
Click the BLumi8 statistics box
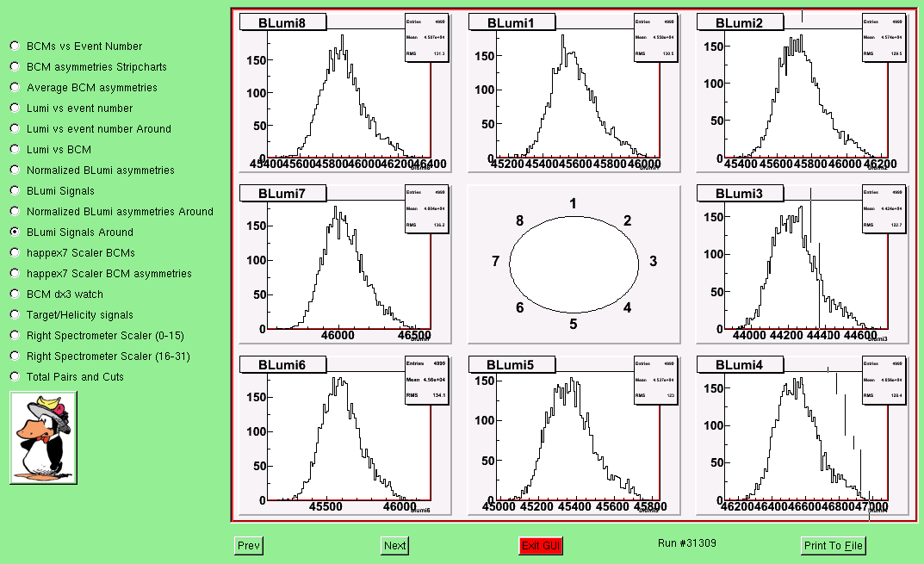pos(426,38)
